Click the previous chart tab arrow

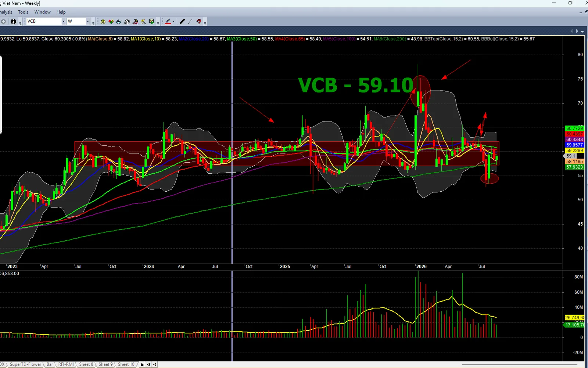[x=572, y=31]
